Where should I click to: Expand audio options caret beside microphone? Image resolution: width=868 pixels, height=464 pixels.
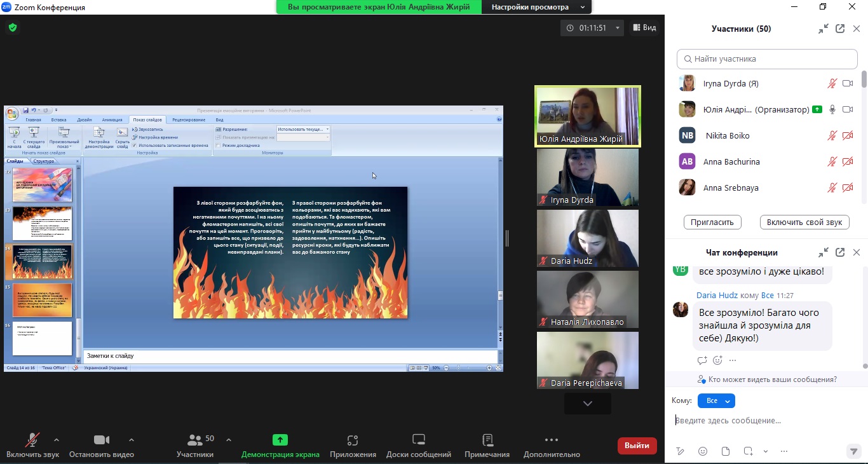[57, 440]
